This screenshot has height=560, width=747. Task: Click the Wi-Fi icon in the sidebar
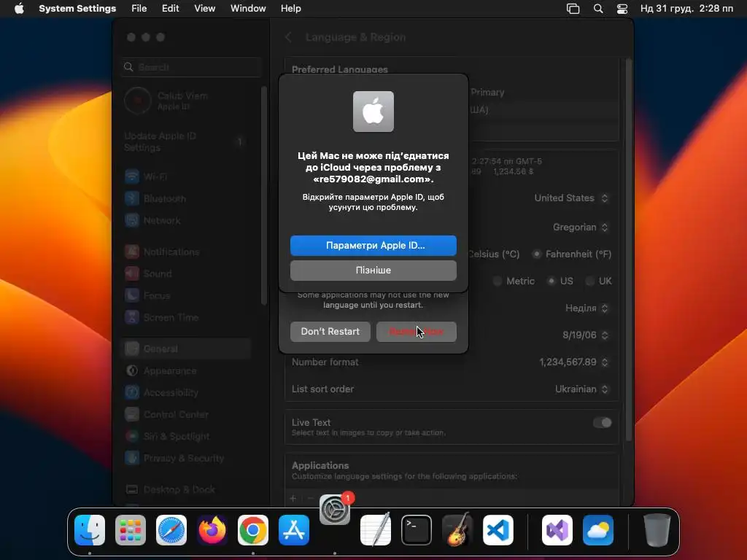(x=131, y=176)
